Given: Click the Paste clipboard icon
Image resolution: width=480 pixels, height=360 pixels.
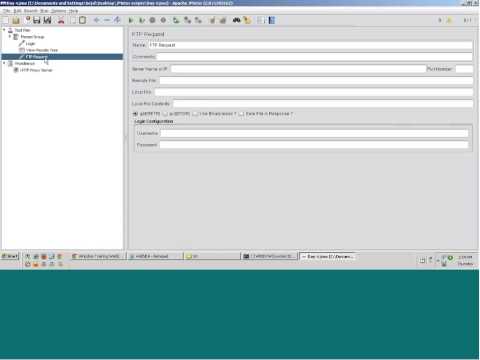Looking at the screenshot, I should [x=82, y=20].
